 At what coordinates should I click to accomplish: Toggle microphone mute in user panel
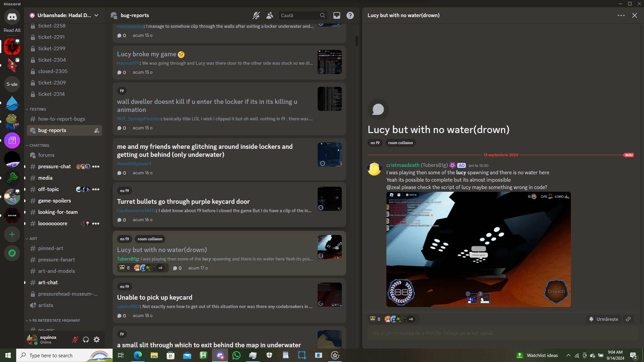75,340
